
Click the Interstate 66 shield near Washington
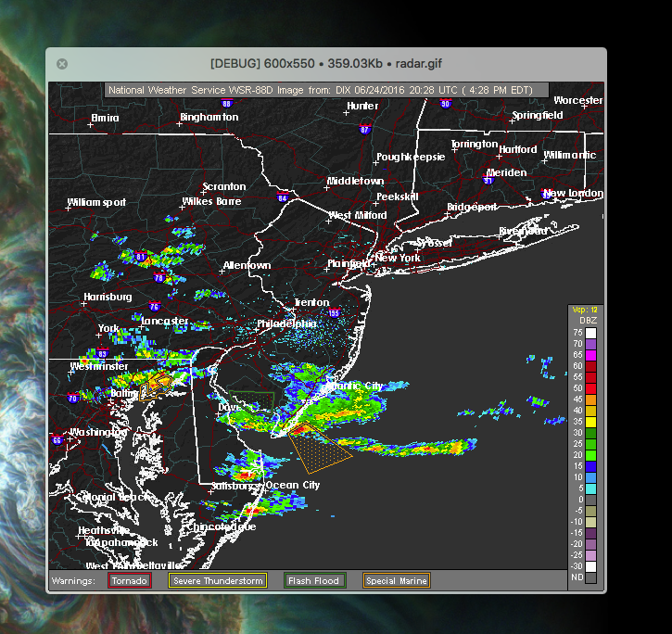point(57,440)
